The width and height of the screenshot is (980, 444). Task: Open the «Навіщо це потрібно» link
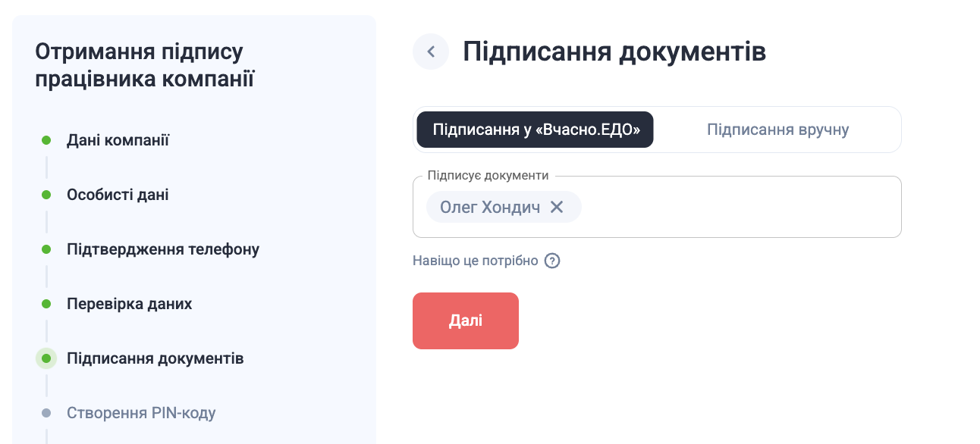click(476, 261)
